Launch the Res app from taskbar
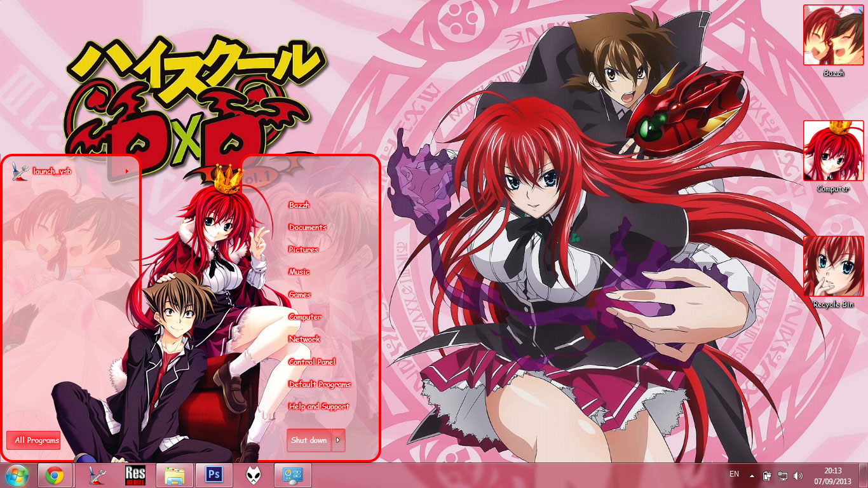The height and width of the screenshot is (488, 868). 135,475
